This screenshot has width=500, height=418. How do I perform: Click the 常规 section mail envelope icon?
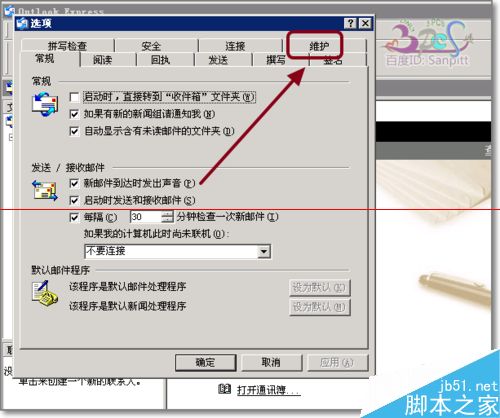coord(45,105)
